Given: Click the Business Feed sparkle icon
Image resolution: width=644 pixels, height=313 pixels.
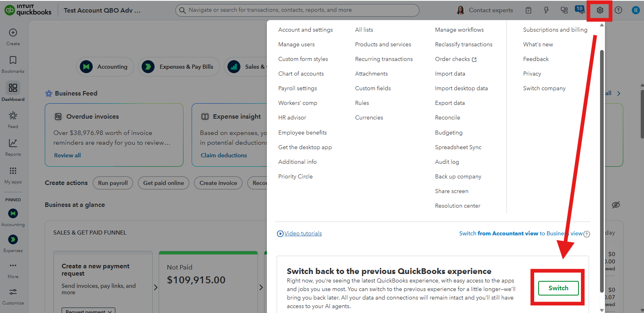Looking at the screenshot, I should coord(49,93).
